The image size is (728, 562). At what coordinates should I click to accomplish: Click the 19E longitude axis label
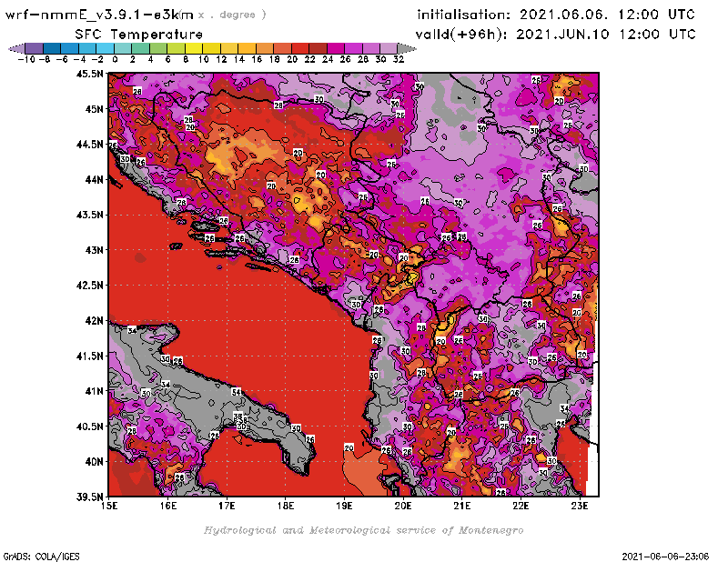[x=344, y=506]
